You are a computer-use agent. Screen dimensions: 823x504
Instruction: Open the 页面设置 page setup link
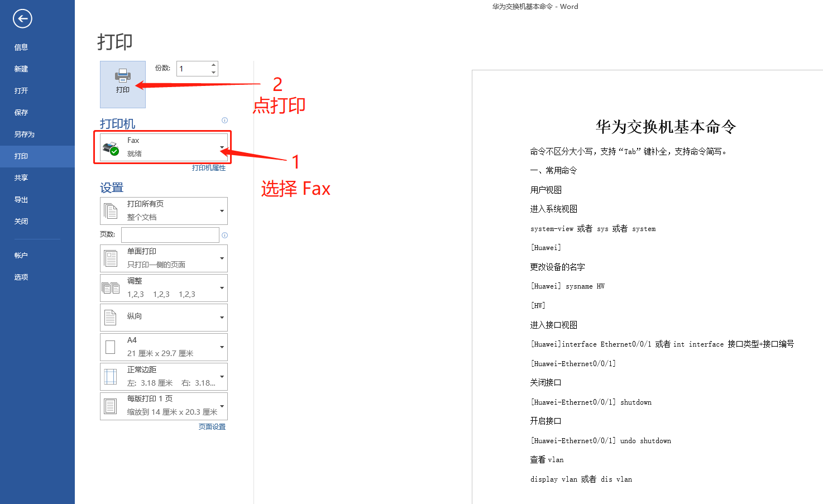(212, 426)
